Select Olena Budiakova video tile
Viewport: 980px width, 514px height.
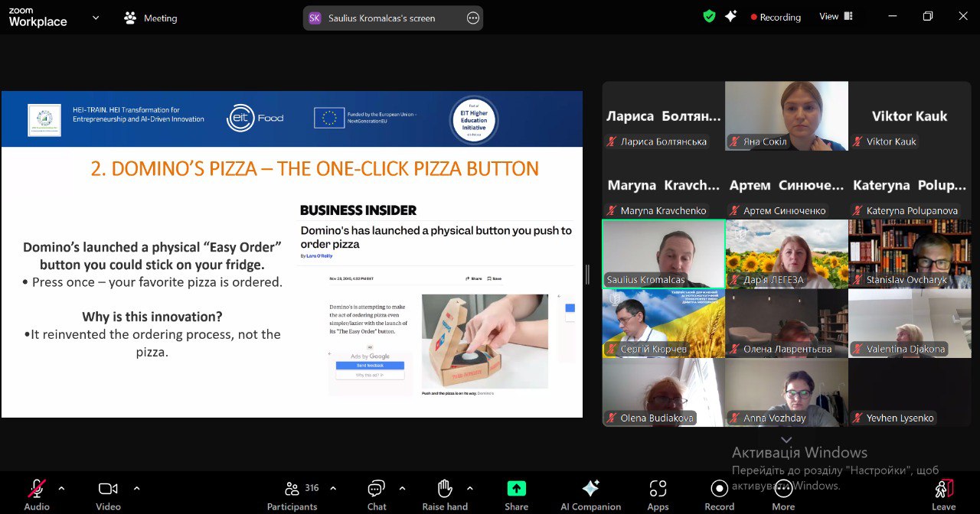point(664,392)
